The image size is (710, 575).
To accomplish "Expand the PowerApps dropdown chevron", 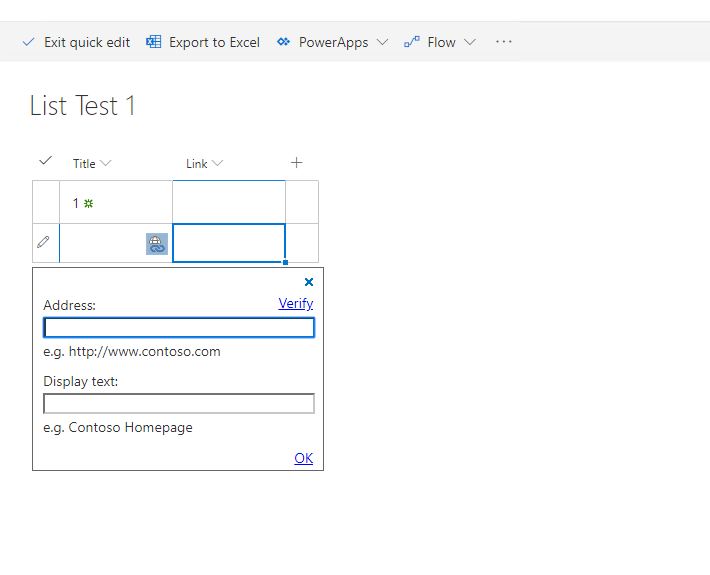I will tap(383, 42).
